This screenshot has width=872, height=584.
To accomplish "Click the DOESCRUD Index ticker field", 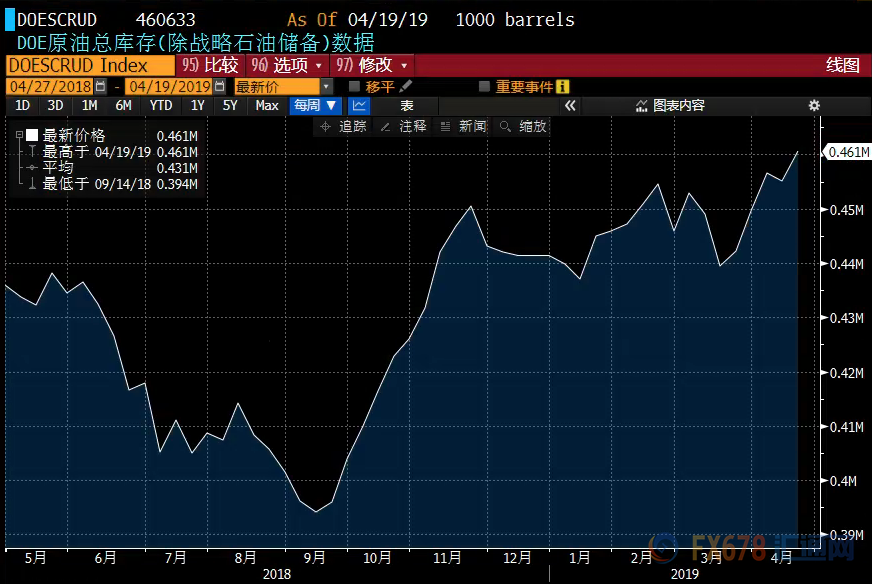I will [88, 65].
